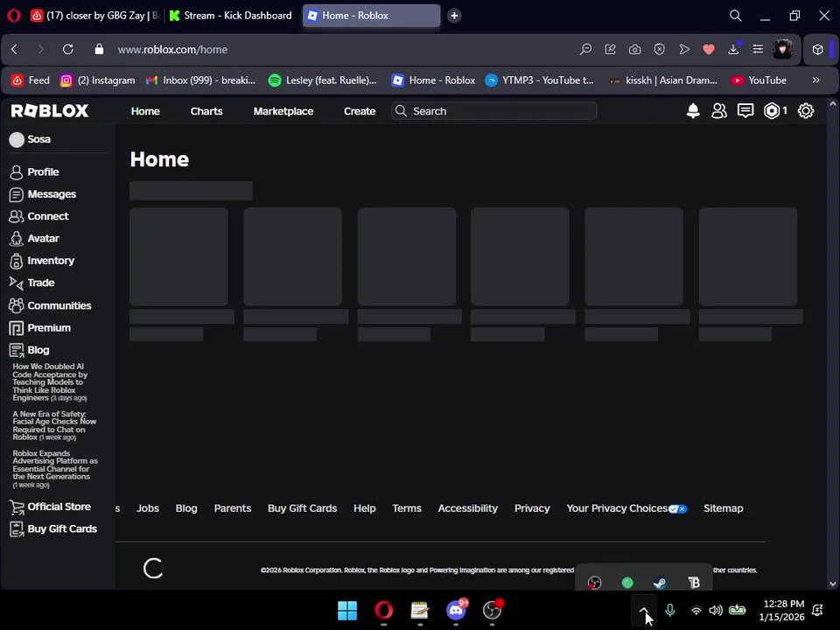Open OBS Studio from the taskbar
The width and height of the screenshot is (840, 630).
tap(493, 610)
